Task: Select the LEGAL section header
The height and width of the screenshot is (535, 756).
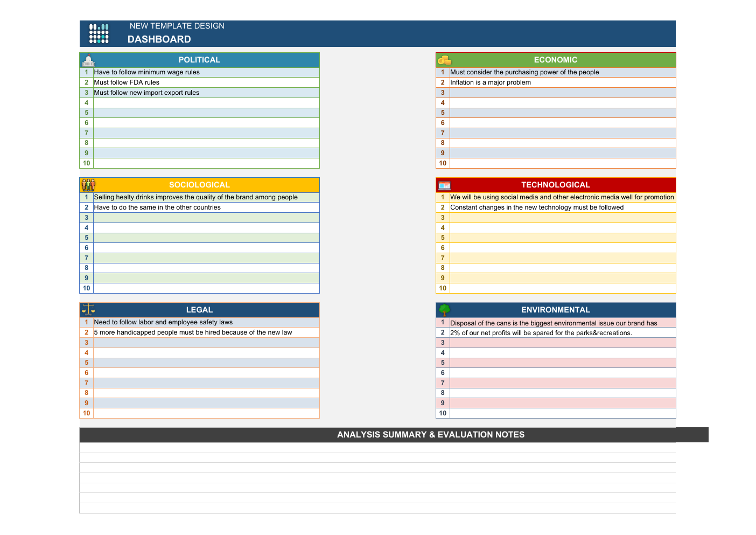Action: (199, 310)
